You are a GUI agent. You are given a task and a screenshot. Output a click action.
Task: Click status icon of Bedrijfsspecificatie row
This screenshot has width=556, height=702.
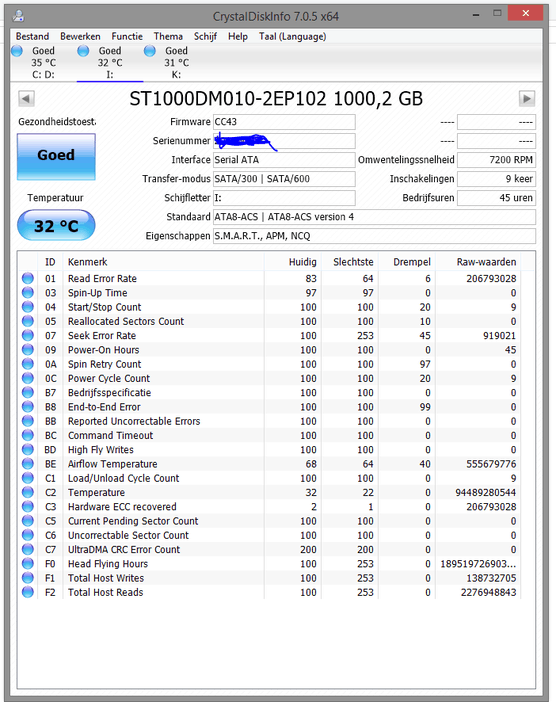(28, 393)
